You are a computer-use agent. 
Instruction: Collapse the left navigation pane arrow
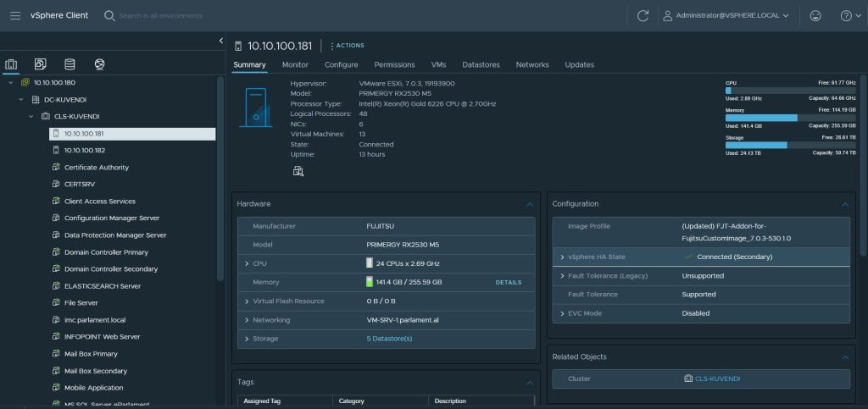[221, 41]
